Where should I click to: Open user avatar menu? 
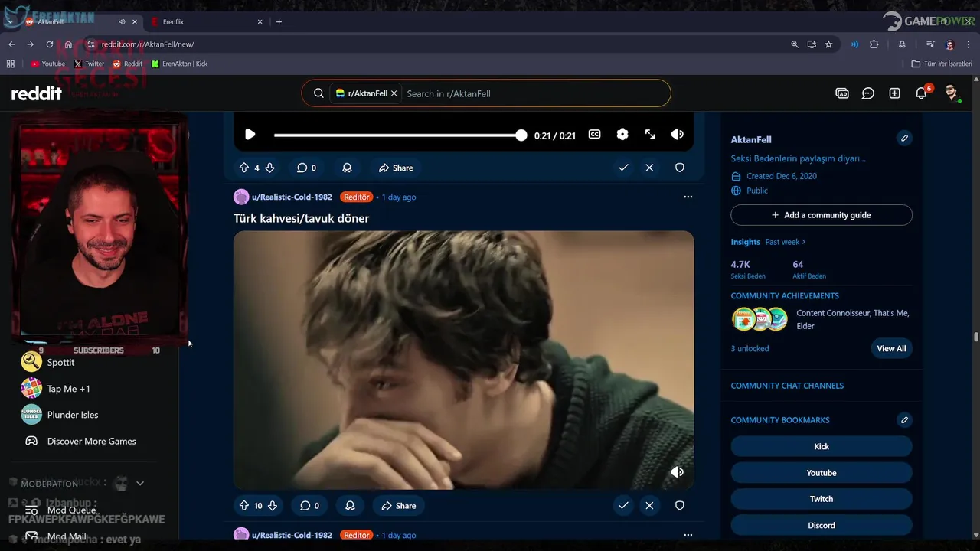tap(952, 93)
